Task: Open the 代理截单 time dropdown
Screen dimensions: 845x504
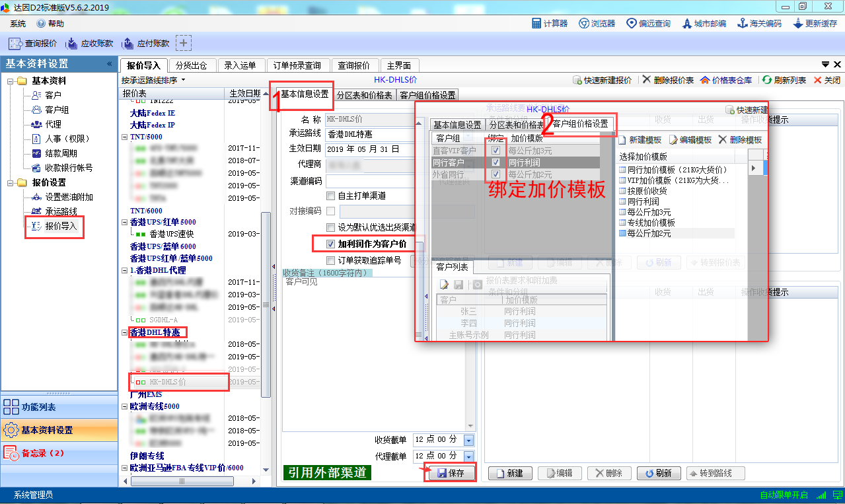Action: coord(469,456)
